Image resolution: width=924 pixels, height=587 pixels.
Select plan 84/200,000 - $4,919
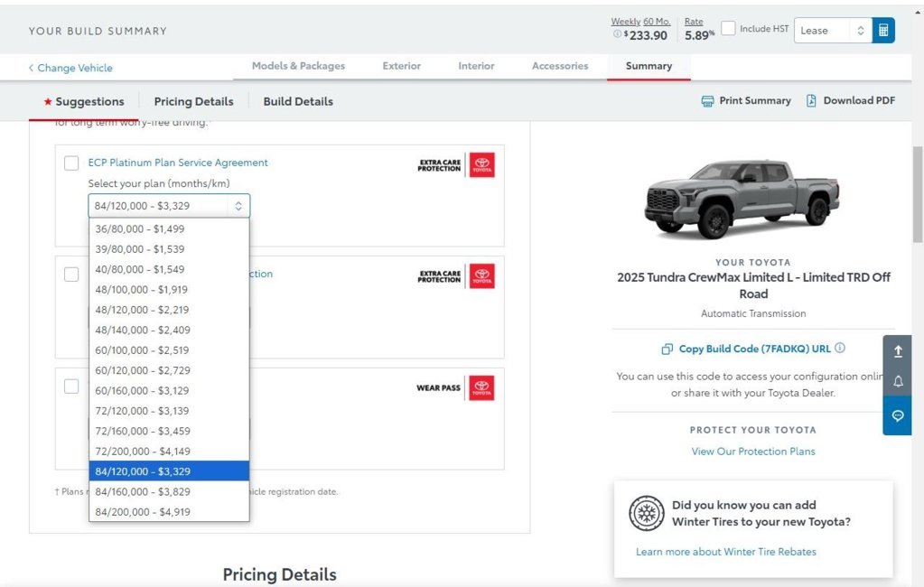point(169,512)
